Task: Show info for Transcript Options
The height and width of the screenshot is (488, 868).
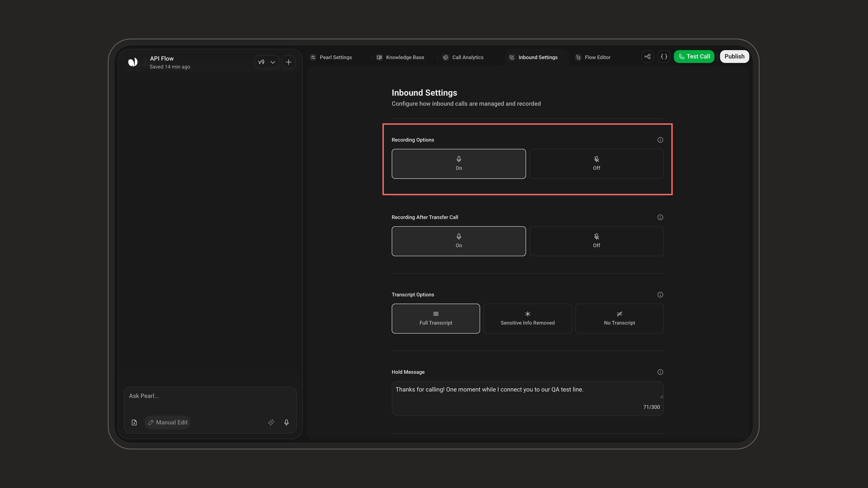Action: 660,295
